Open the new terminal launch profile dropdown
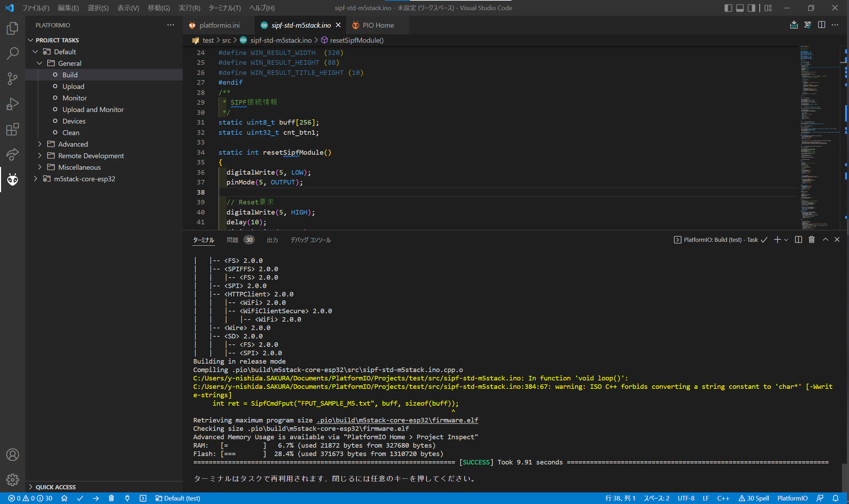Screen dimensions: 849x504 pyautogui.click(x=786, y=240)
